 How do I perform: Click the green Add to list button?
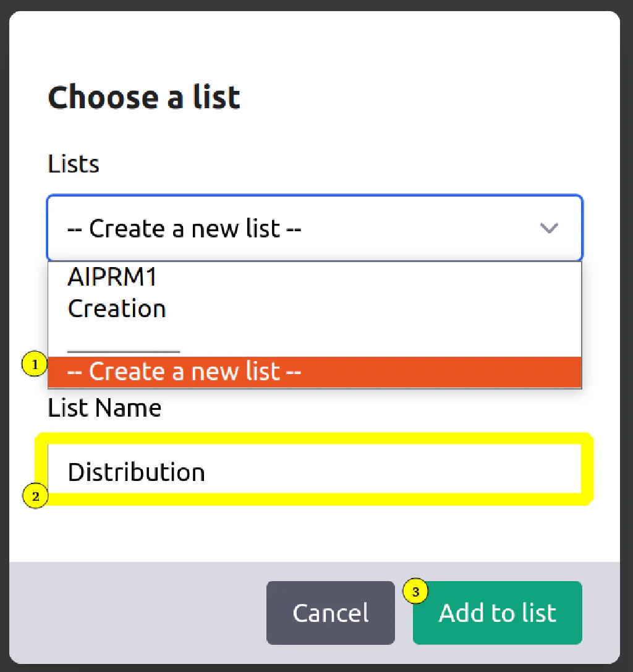click(497, 613)
